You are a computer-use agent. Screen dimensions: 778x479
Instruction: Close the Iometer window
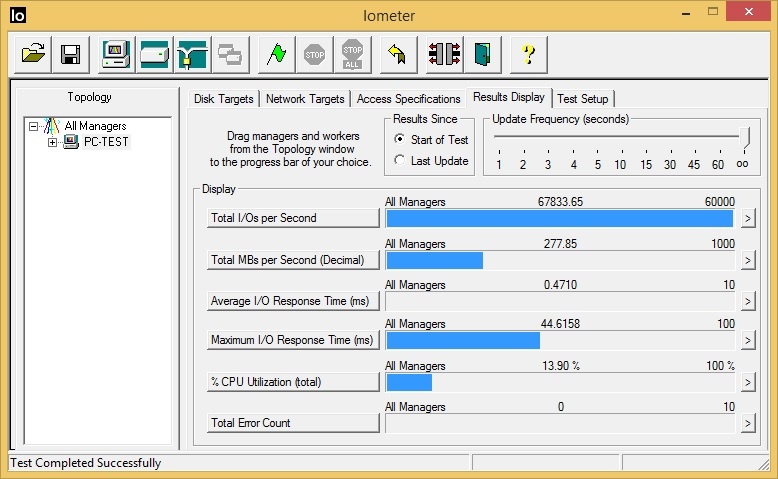tap(748, 11)
